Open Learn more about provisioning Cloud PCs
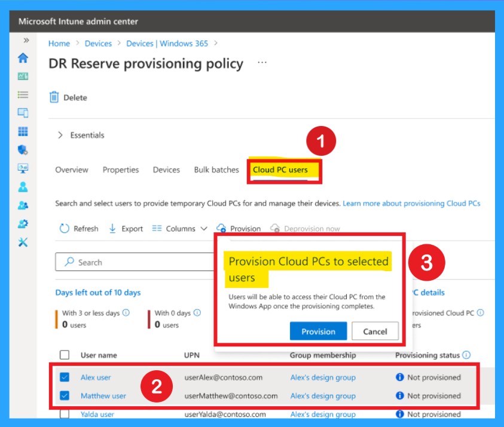Screen dimensions: 504x427 [411, 204]
